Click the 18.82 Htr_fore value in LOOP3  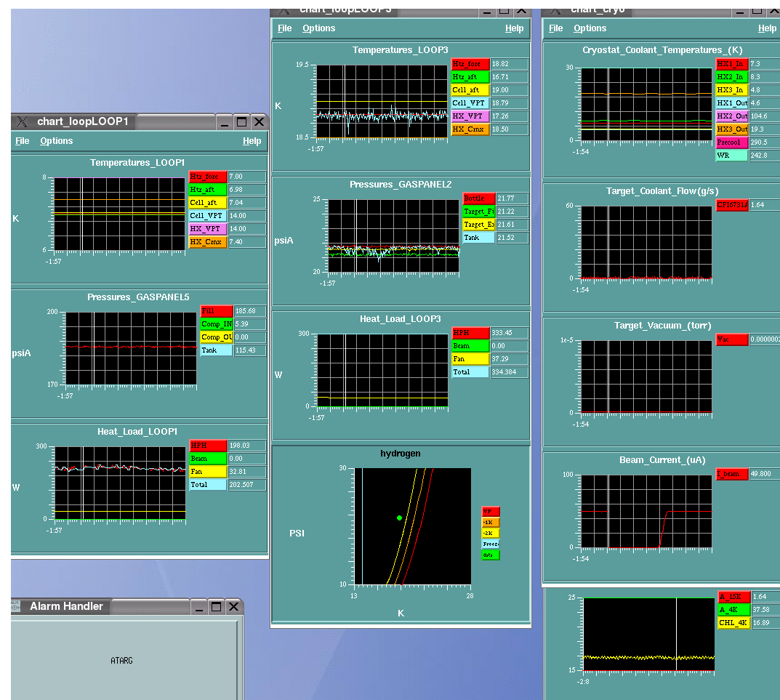[510, 64]
